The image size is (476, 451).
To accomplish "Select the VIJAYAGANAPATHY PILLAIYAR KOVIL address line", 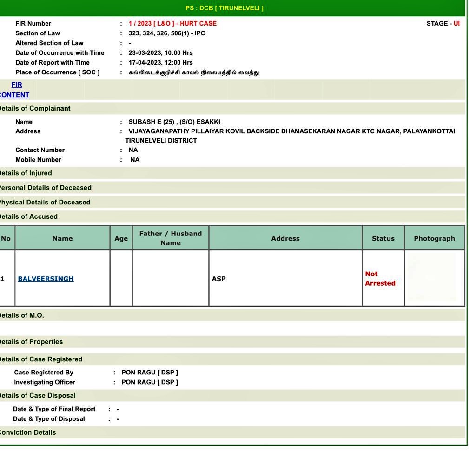I will point(291,131).
